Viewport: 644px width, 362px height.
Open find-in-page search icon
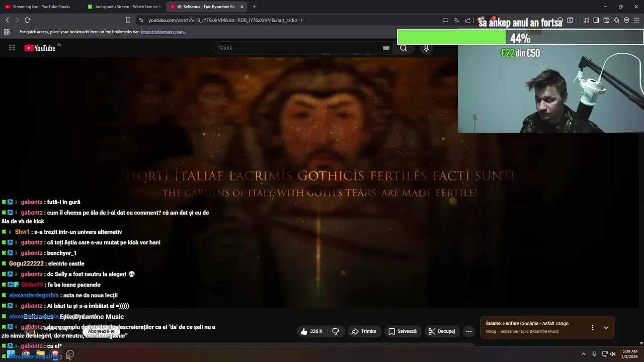pos(570,20)
